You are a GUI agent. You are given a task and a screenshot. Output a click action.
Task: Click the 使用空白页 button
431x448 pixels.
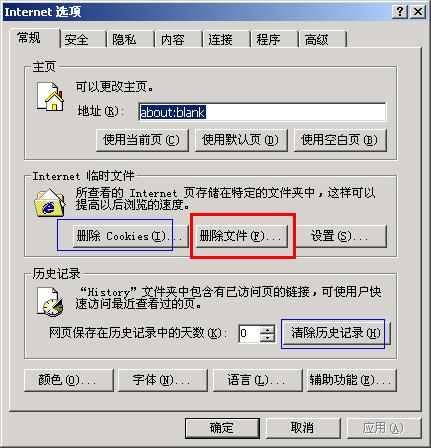coord(340,140)
